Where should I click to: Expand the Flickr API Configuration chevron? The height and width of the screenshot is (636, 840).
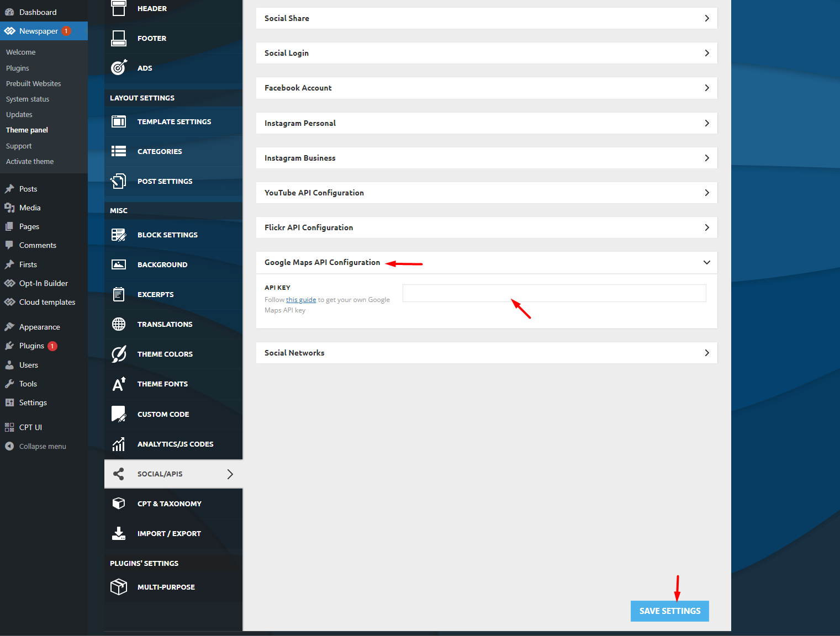707,227
